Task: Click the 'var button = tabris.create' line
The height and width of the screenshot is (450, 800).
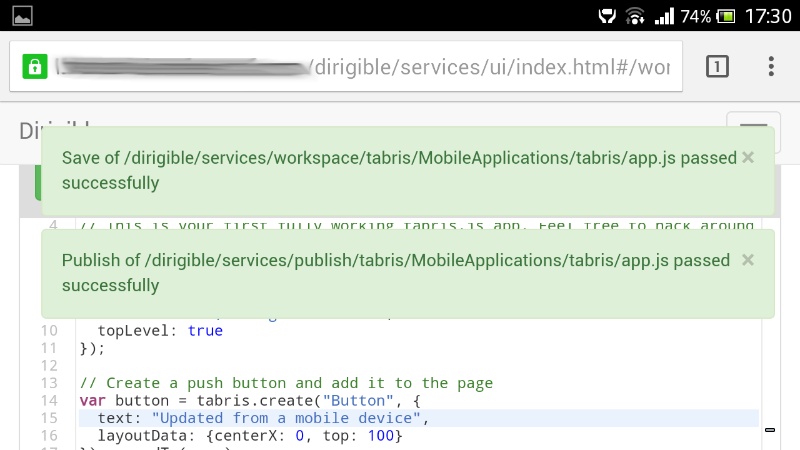Action: (x=250, y=401)
